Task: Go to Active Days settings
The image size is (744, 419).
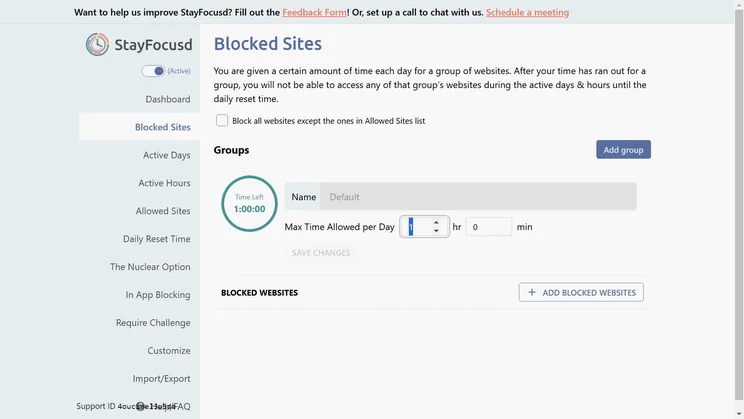Action: [167, 155]
